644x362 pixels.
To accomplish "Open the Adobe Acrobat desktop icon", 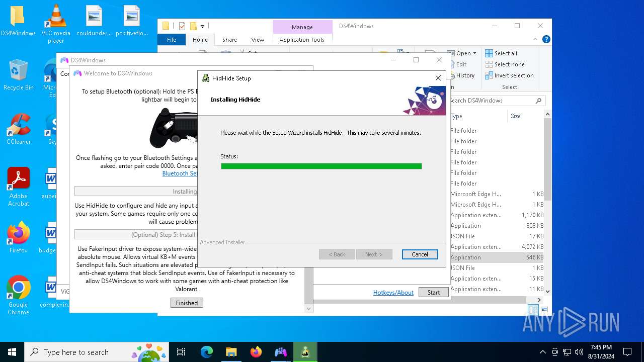I will point(18,187).
